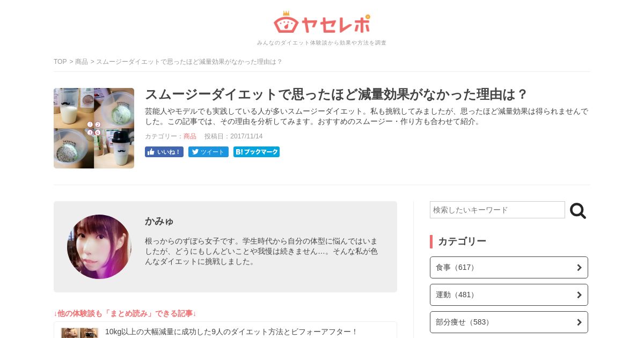Click the smoothie article thumbnail image
Image resolution: width=644 pixels, height=338 pixels.
tap(94, 128)
